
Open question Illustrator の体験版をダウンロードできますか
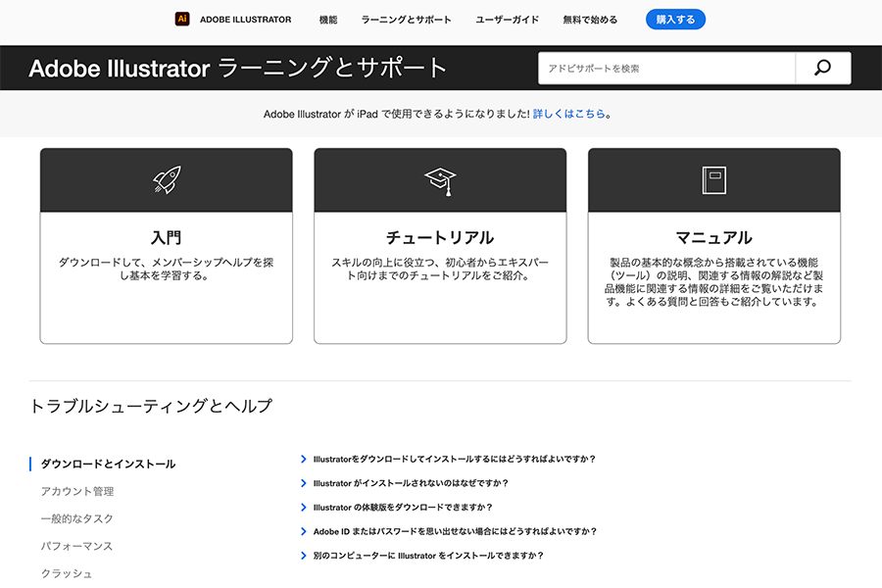[x=403, y=508]
